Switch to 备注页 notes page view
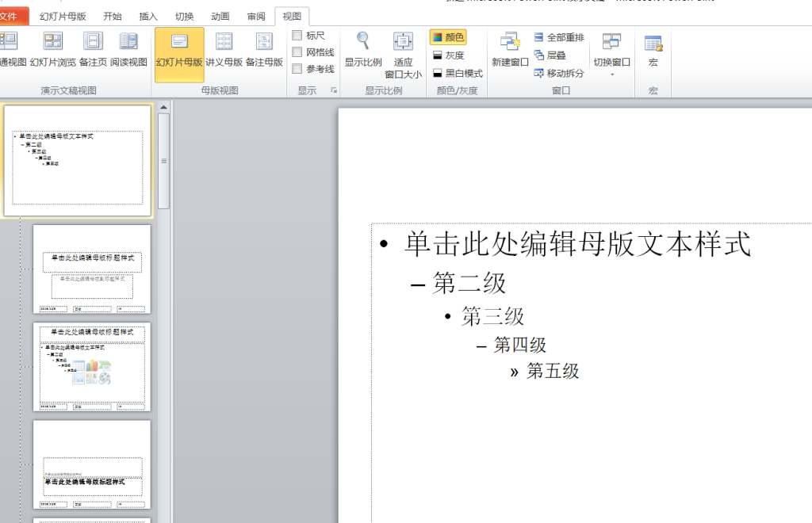Viewport: 812px width, 523px height. (94, 50)
